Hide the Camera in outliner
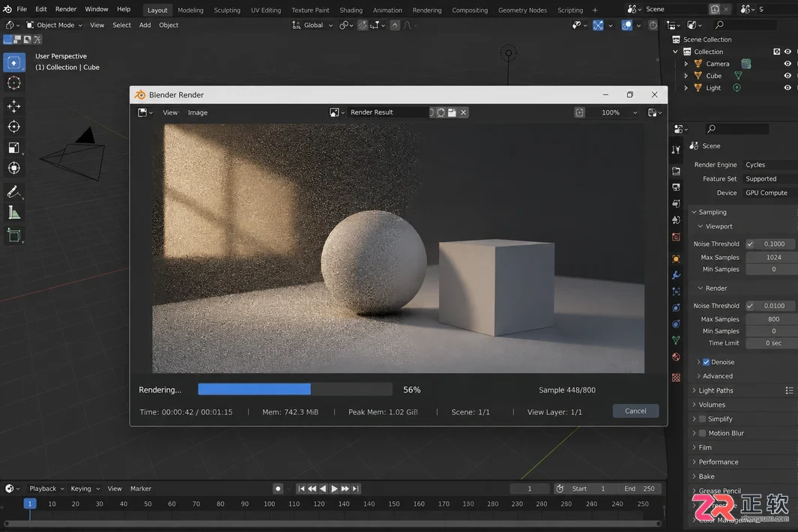The image size is (798, 532). click(788, 64)
